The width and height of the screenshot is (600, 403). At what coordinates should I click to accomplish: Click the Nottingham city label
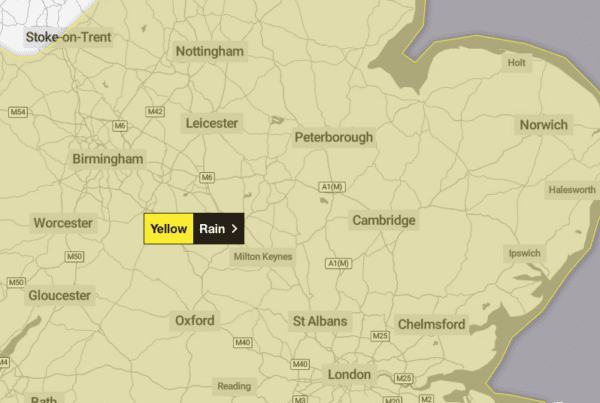pyautogui.click(x=210, y=51)
